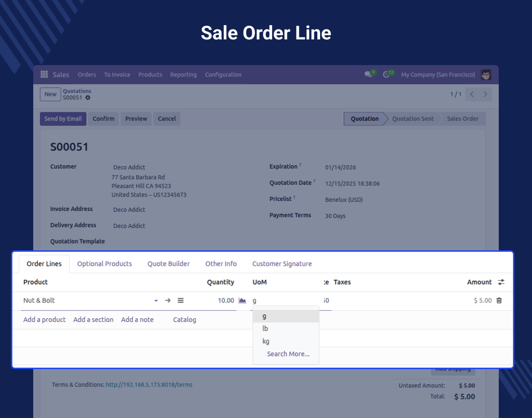Toggle optional columns settings icon
Screen dimensions: 532x418
[x=501, y=282]
